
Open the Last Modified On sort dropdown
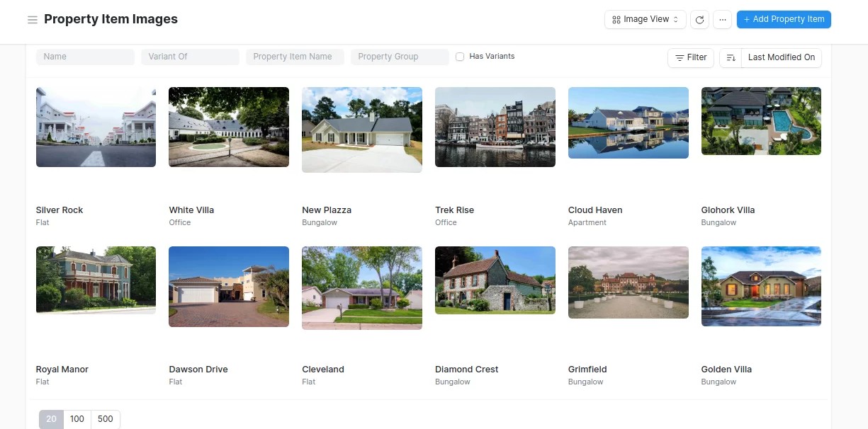pos(781,57)
